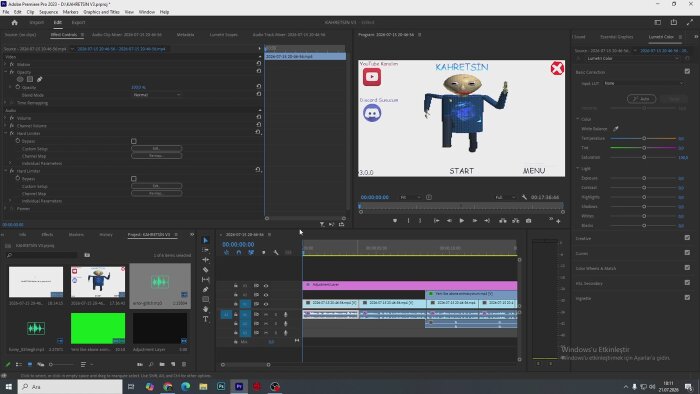The height and width of the screenshot is (394, 700).
Task: Open the Blend Mode Normal dropdown
Action: [157, 95]
